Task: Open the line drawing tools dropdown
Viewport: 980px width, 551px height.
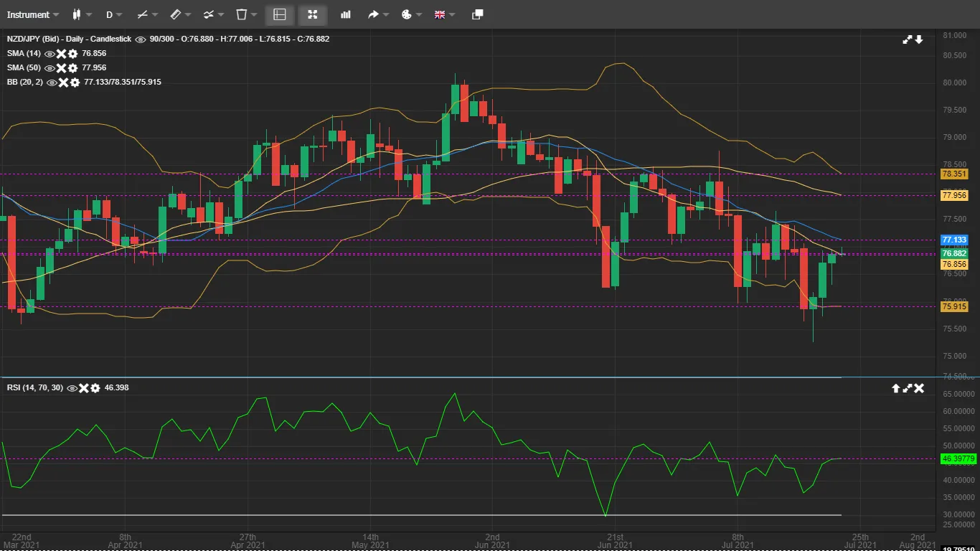Action: tap(147, 14)
